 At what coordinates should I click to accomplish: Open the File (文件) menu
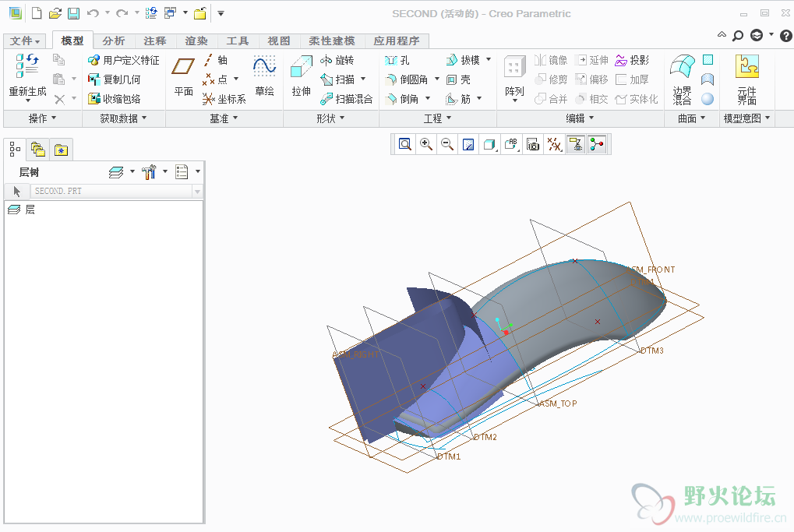click(x=24, y=41)
